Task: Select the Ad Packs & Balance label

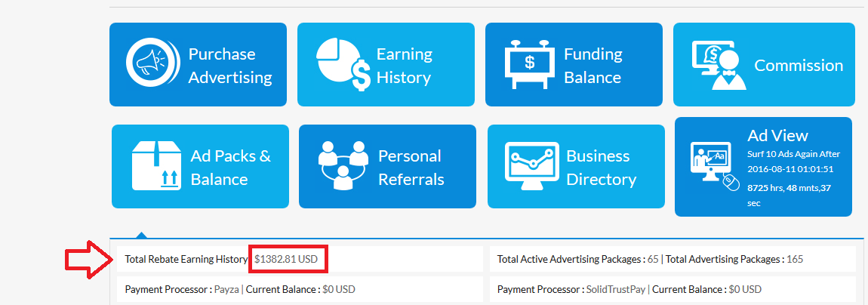Action: 230,168
